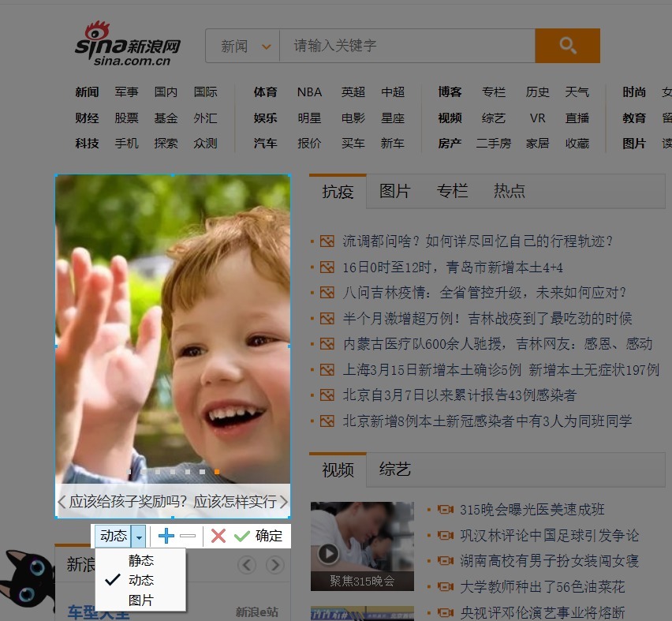Select 图片 option in the mode menu
The height and width of the screenshot is (621, 672).
(140, 600)
